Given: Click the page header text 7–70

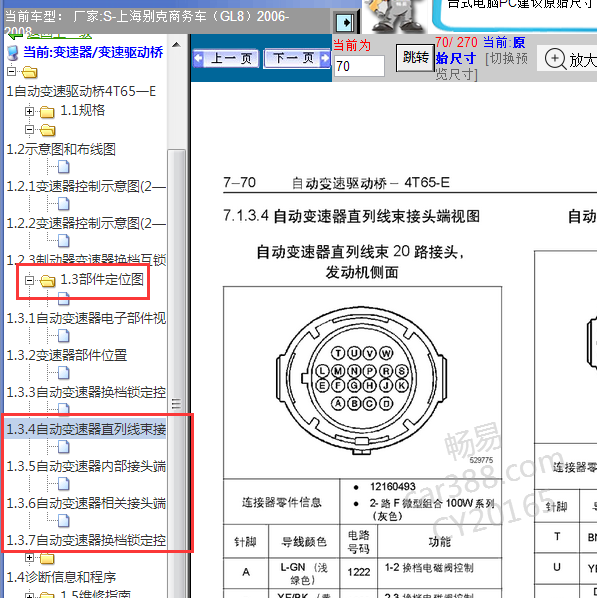Looking at the screenshot, I should [x=239, y=182].
